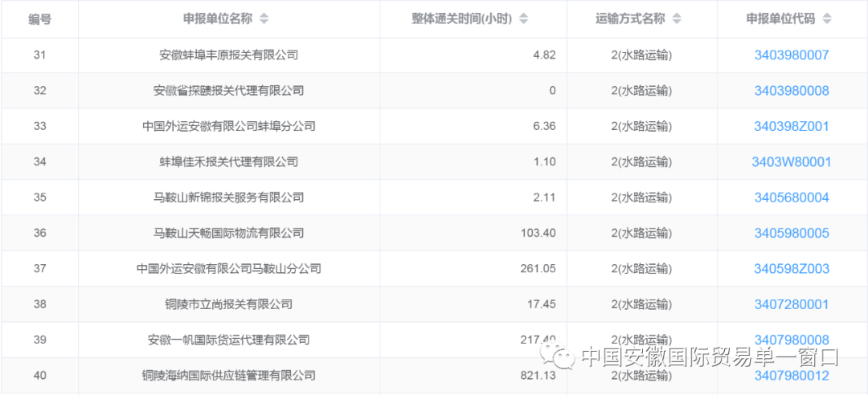
Task: Click clearance time value 4.82
Action: tap(545, 55)
